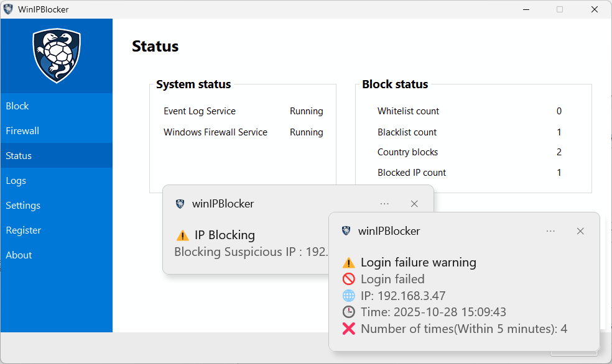Click the clock icon next to the Time entry
The image size is (612, 364).
pos(348,312)
